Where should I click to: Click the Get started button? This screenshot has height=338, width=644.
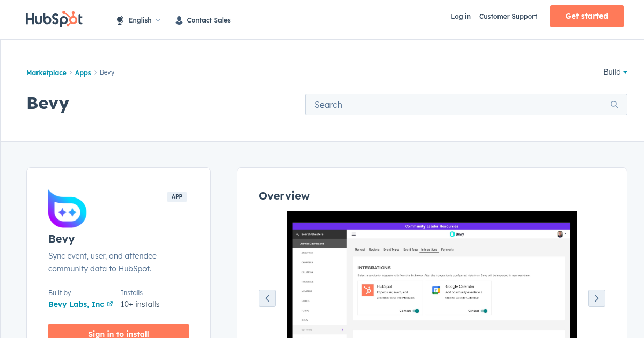point(586,16)
